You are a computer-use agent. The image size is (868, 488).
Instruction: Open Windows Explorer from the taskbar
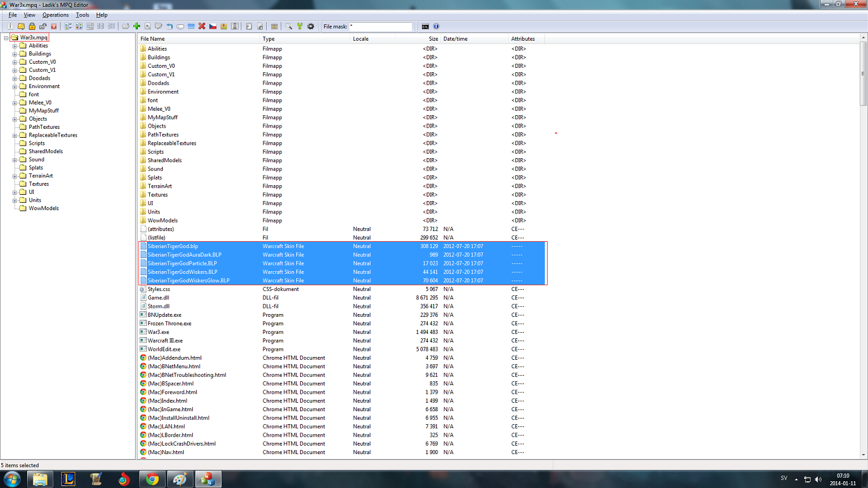40,479
